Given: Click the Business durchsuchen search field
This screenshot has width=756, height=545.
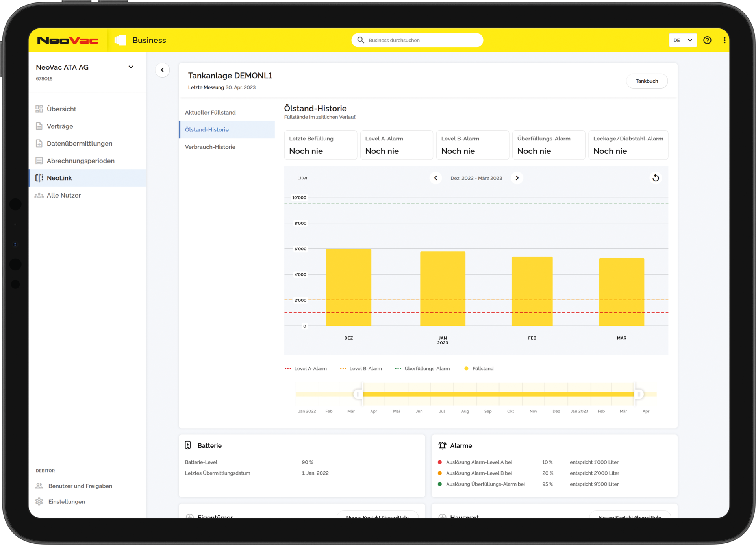Looking at the screenshot, I should [417, 40].
